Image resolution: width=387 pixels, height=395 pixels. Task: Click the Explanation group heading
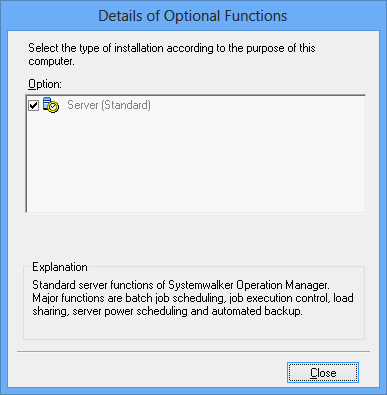click(x=60, y=267)
